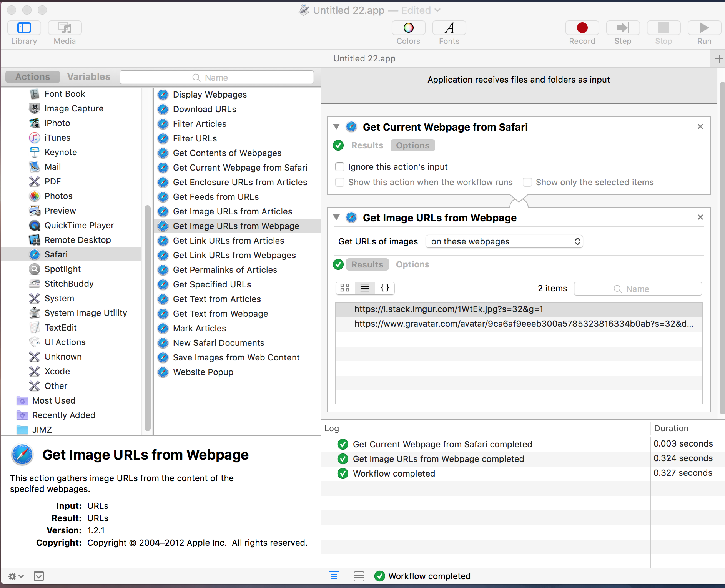Image resolution: width=725 pixels, height=588 pixels.
Task: Open the Most Used smart folder
Action: (71, 400)
